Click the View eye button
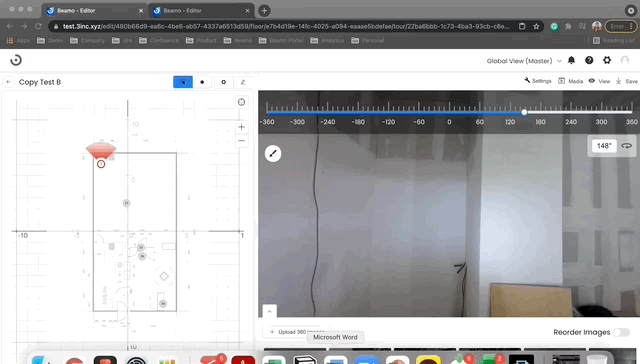The image size is (640, 364). tap(599, 81)
